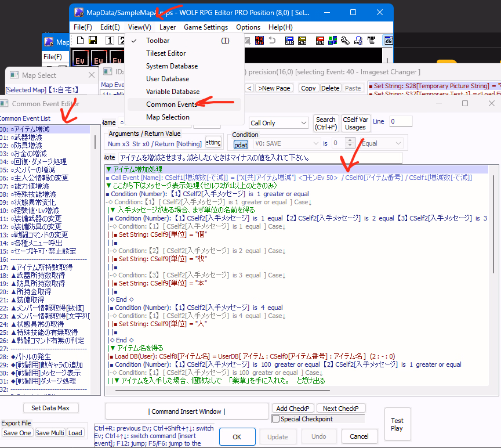The width and height of the screenshot is (501, 448).
Task: Select layer 1 toolbar button
Action: tap(110, 40)
